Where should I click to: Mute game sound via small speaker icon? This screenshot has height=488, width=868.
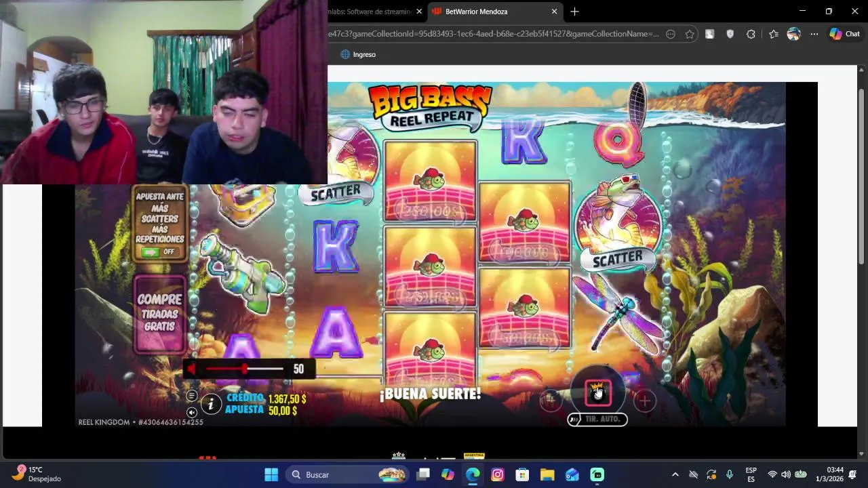(x=192, y=412)
